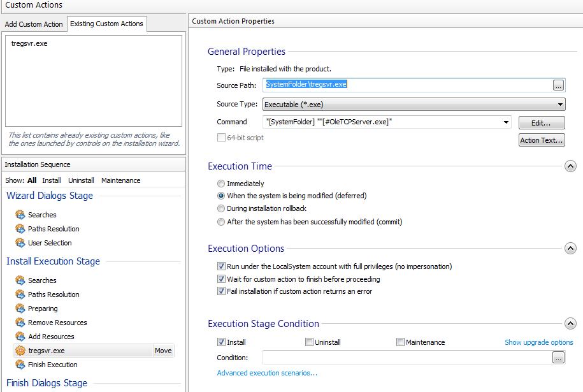This screenshot has width=583, height=392.
Task: Open the Show upgrade options link
Action: (538, 342)
